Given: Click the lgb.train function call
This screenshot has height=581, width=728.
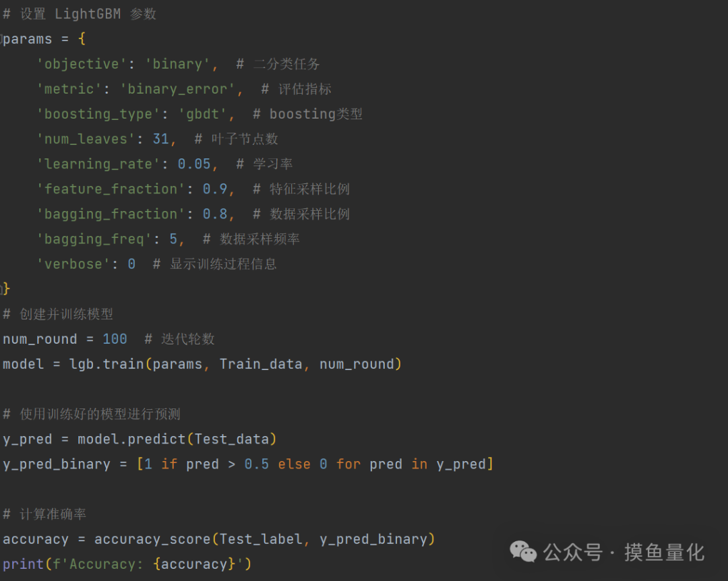Looking at the screenshot, I should (x=107, y=364).
